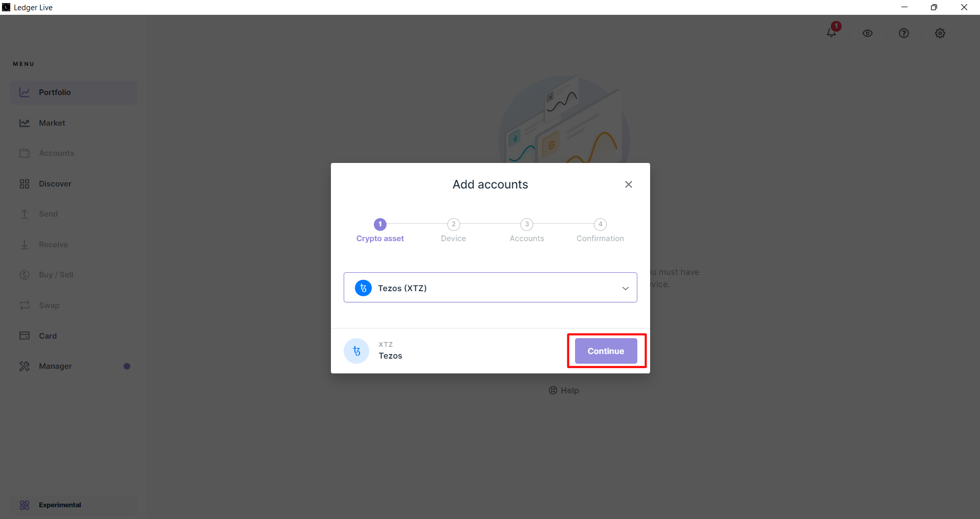Expand the crypto asset dropdown chevron

[626, 289]
